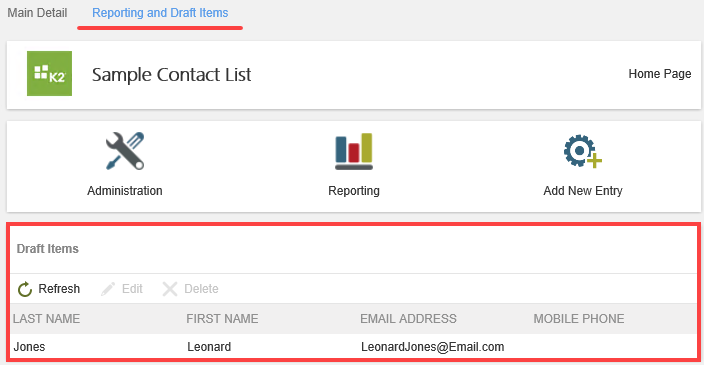The image size is (704, 365).
Task: Sort by the LAST NAME column header
Action: [47, 319]
